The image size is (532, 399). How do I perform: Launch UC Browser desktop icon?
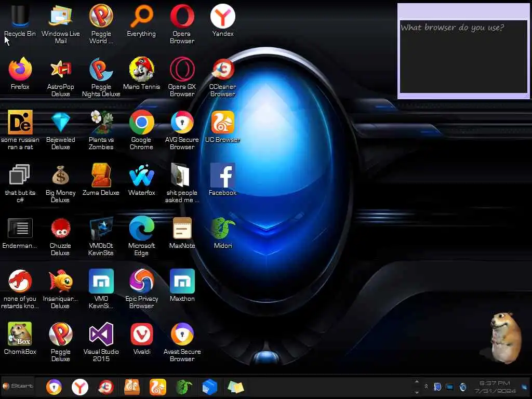pos(222,126)
